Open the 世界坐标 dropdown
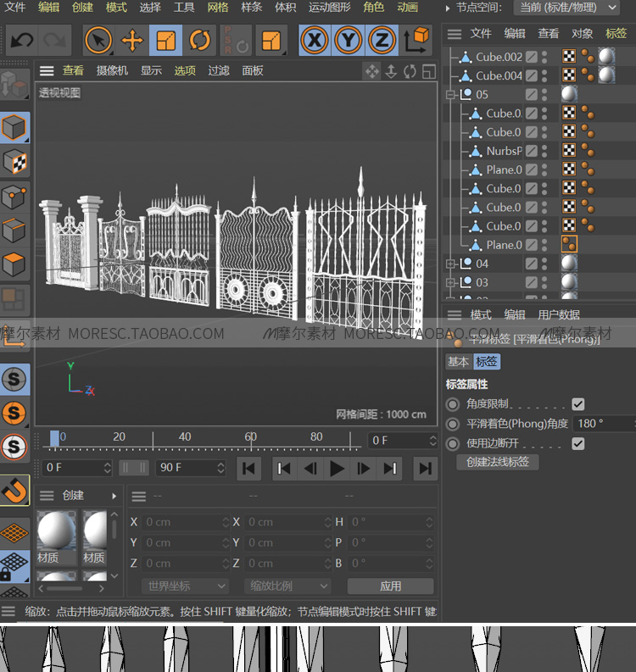 pyautogui.click(x=185, y=586)
